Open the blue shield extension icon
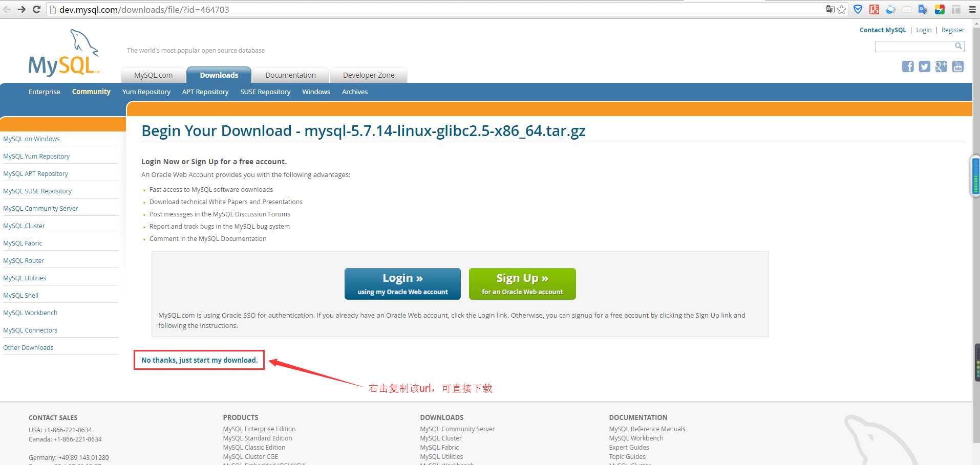This screenshot has height=465, width=980. [x=858, y=9]
